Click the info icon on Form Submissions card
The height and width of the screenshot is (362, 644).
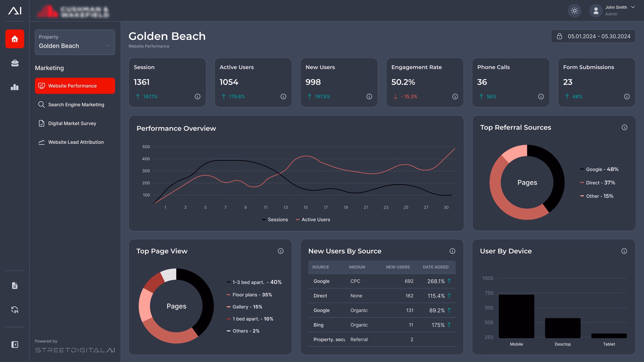(x=627, y=96)
